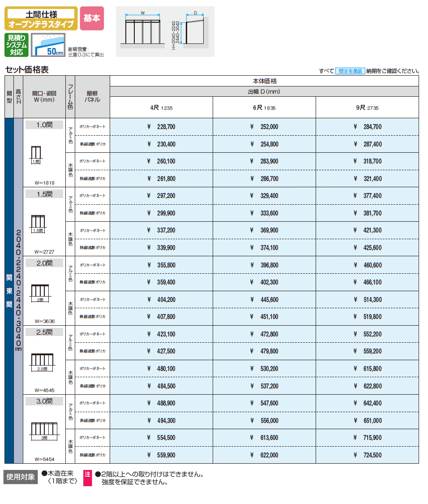
Task: Select the 9尺 2735 column header
Action: pyautogui.click(x=367, y=108)
